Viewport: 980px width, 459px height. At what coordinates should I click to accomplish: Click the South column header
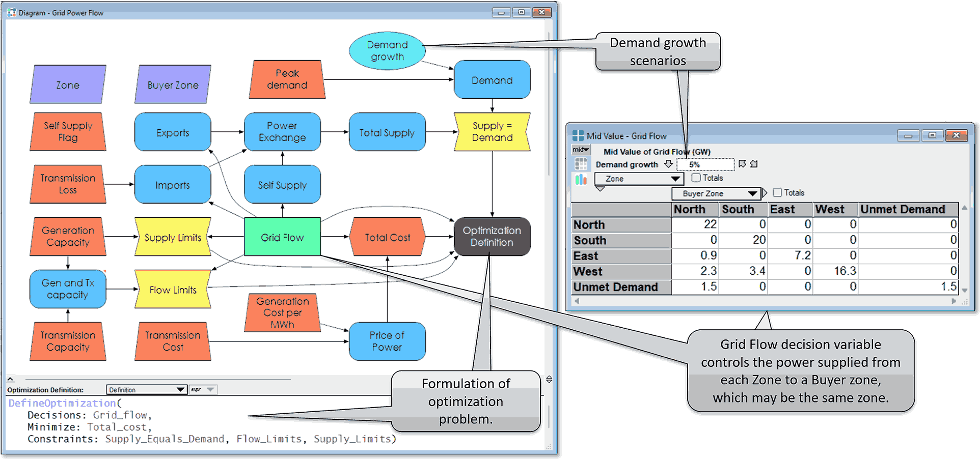[x=743, y=209]
